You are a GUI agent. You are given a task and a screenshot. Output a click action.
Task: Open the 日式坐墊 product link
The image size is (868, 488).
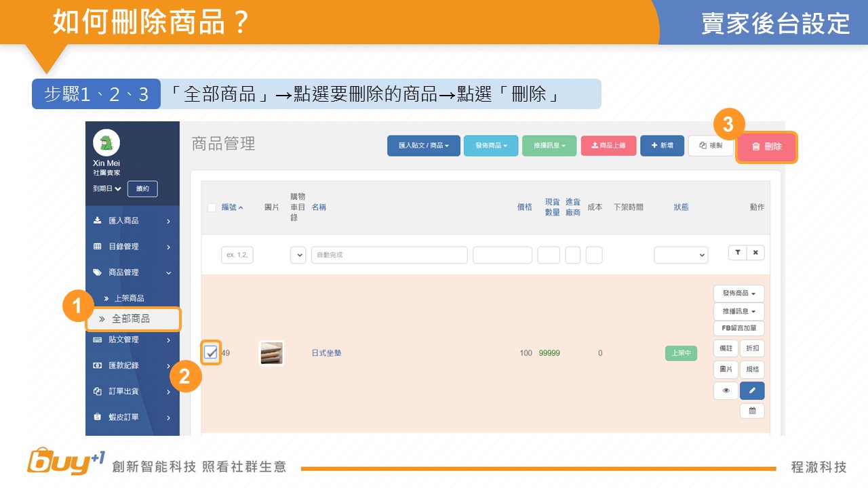tap(326, 353)
